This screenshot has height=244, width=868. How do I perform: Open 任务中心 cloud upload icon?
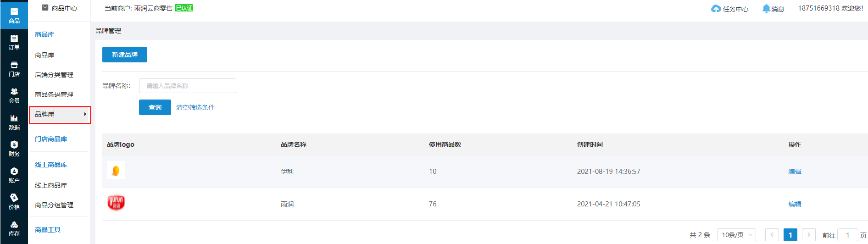pyautogui.click(x=716, y=9)
